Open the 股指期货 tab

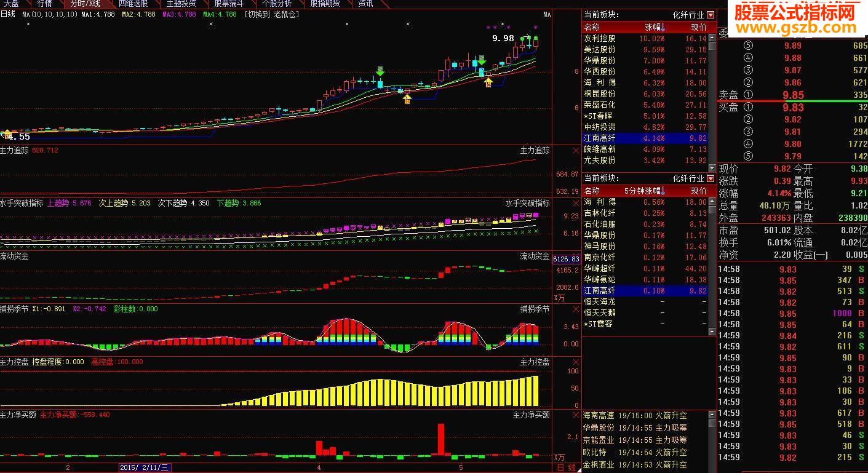tap(325, 4)
